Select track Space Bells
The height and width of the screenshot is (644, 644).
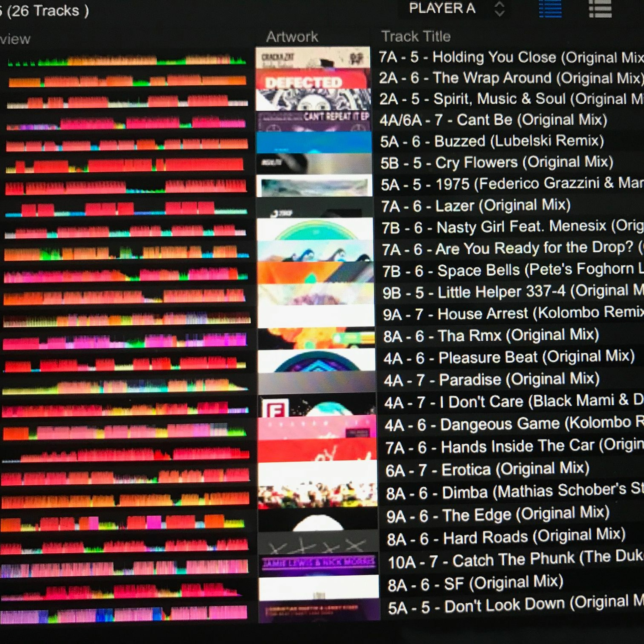[513, 270]
